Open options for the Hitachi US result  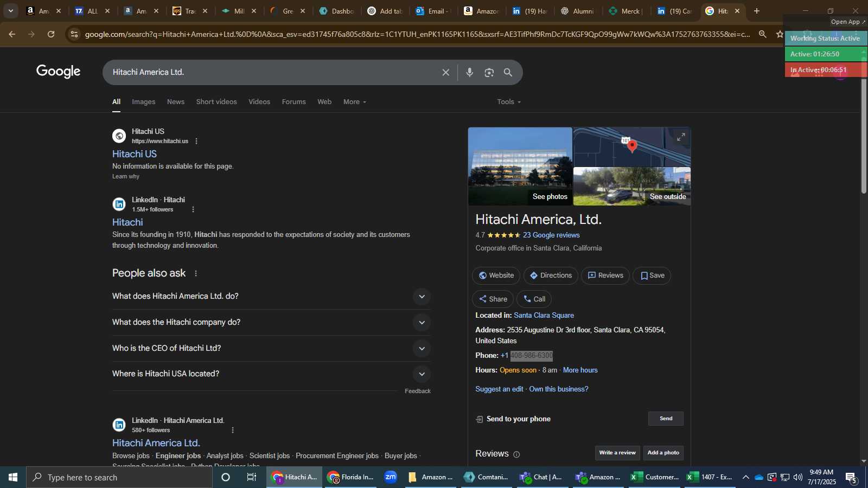(196, 141)
